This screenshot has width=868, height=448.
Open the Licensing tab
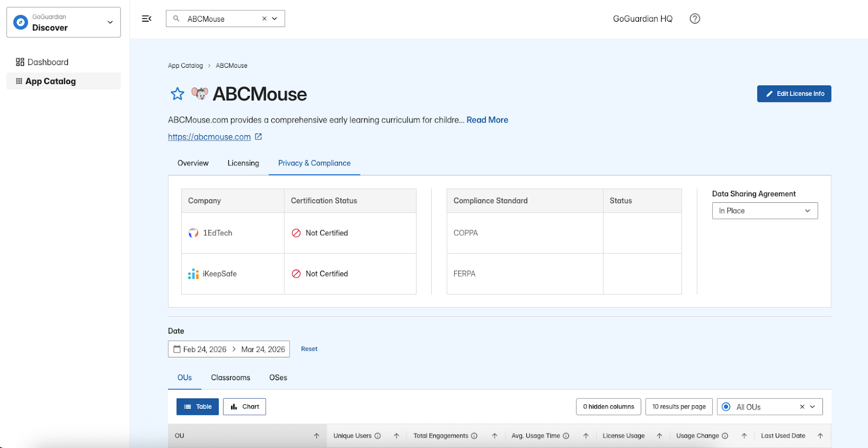243,163
